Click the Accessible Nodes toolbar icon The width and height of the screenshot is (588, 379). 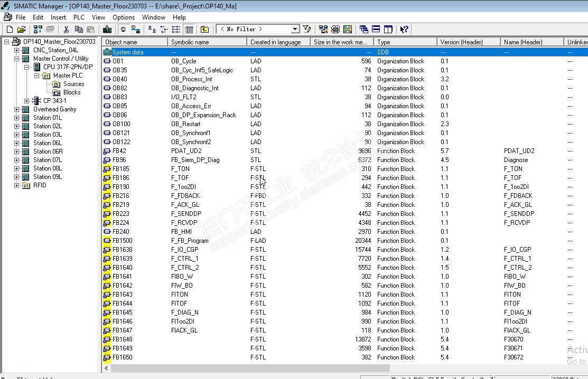(38, 29)
